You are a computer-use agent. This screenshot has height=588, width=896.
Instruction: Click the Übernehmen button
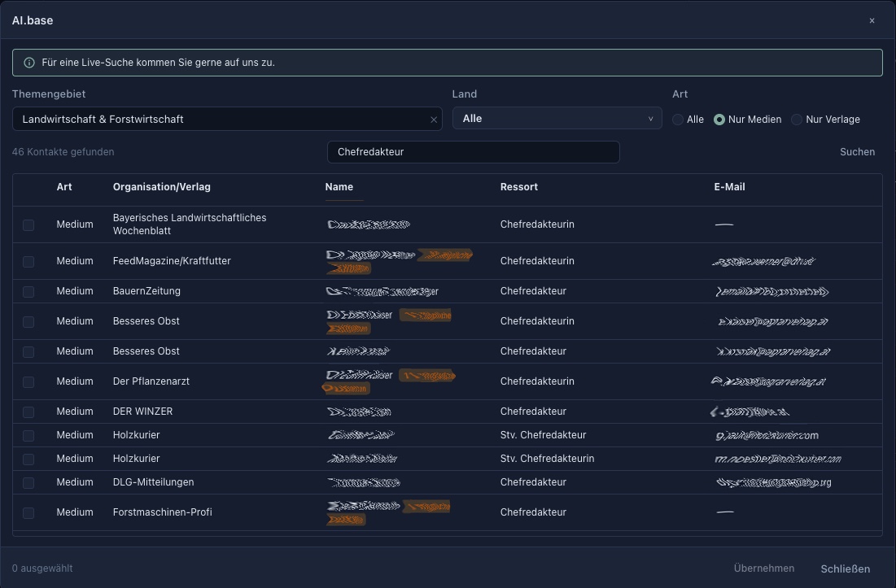click(764, 568)
